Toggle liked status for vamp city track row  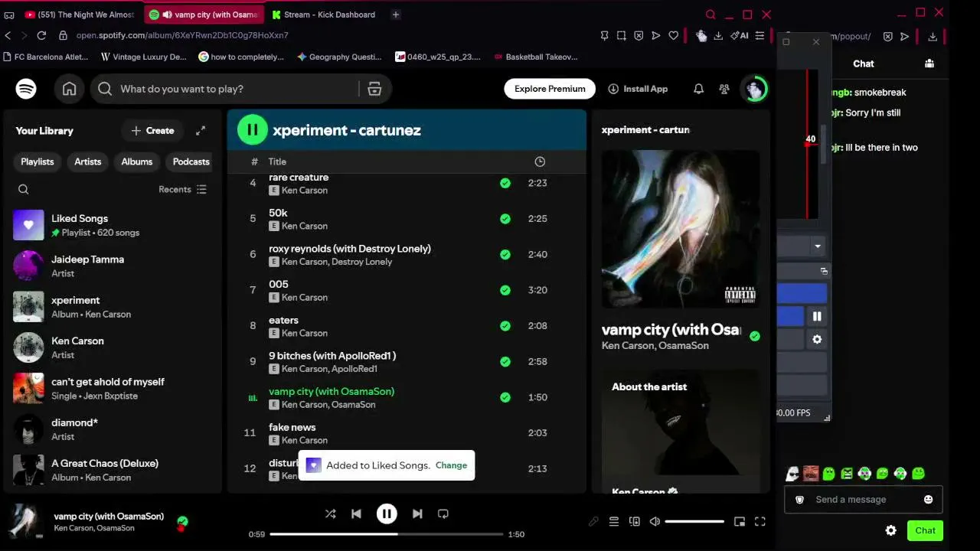tap(505, 397)
